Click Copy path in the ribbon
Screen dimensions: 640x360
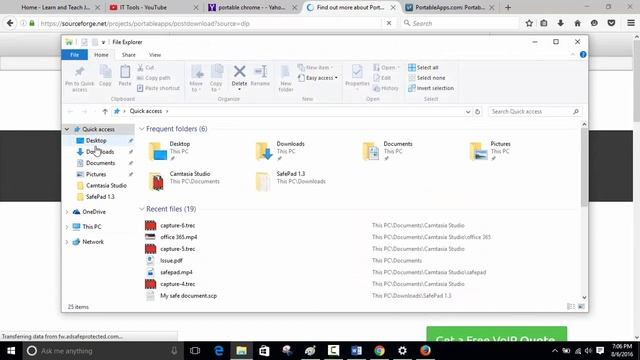(x=153, y=78)
